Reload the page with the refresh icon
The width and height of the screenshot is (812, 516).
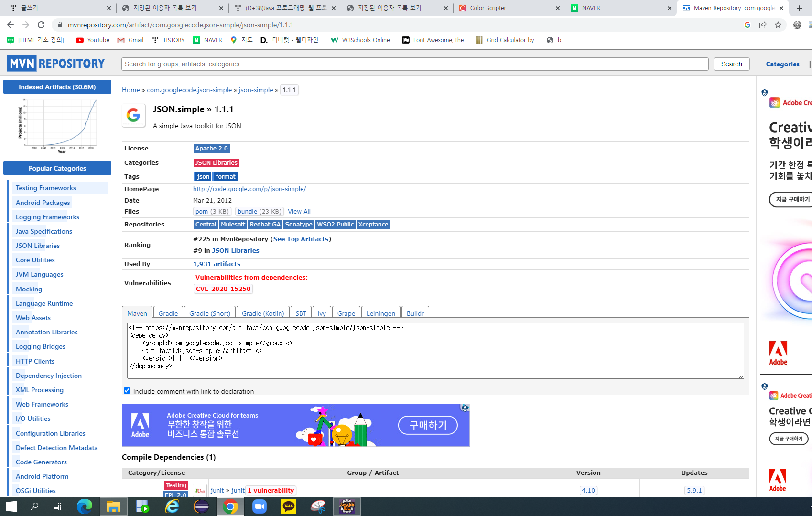click(41, 25)
